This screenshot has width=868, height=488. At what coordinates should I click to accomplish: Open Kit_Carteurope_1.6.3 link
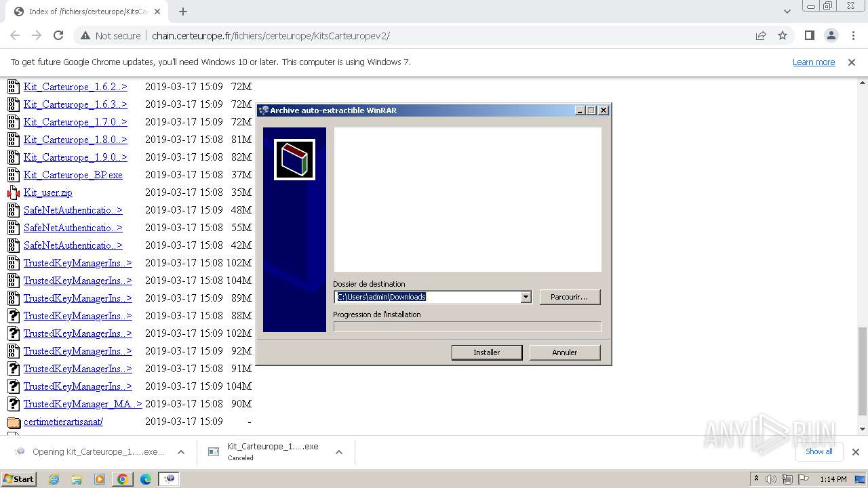pyautogui.click(x=75, y=104)
